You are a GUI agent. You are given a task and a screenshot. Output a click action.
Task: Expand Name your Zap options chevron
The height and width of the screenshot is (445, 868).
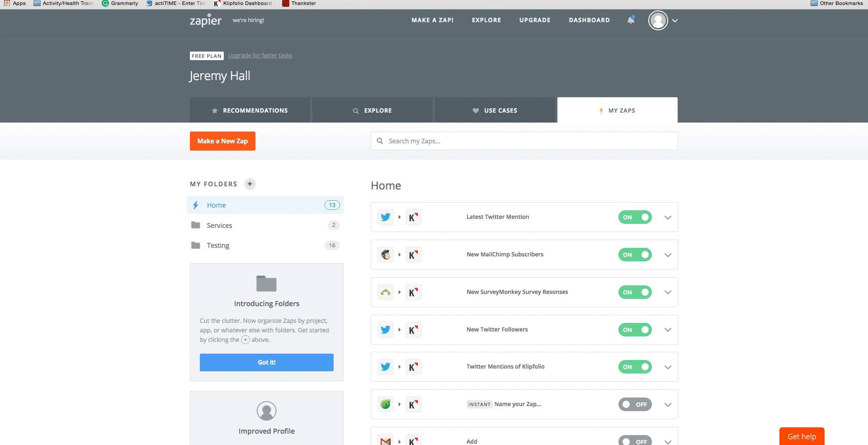coord(668,405)
